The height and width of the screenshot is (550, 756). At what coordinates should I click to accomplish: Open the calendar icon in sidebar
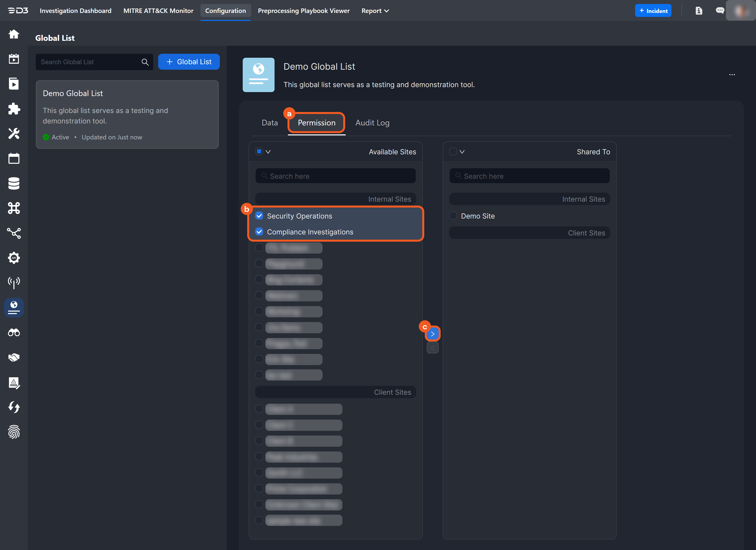(x=14, y=159)
